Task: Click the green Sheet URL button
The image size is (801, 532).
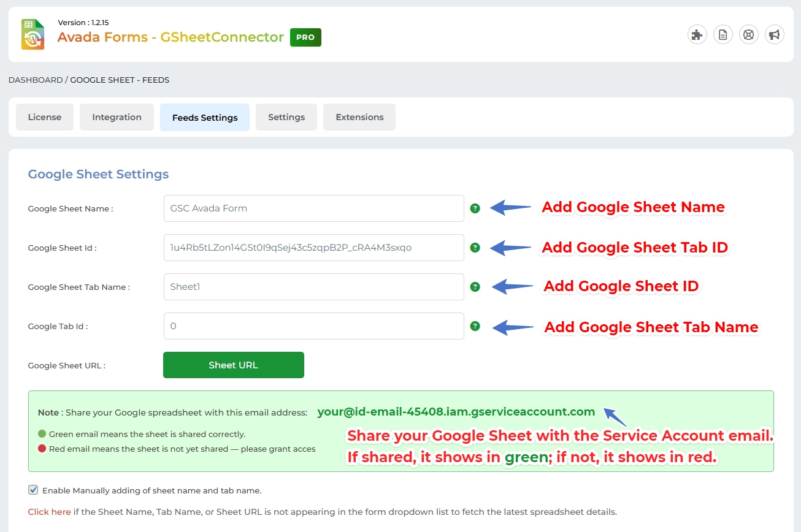Action: 233,365
